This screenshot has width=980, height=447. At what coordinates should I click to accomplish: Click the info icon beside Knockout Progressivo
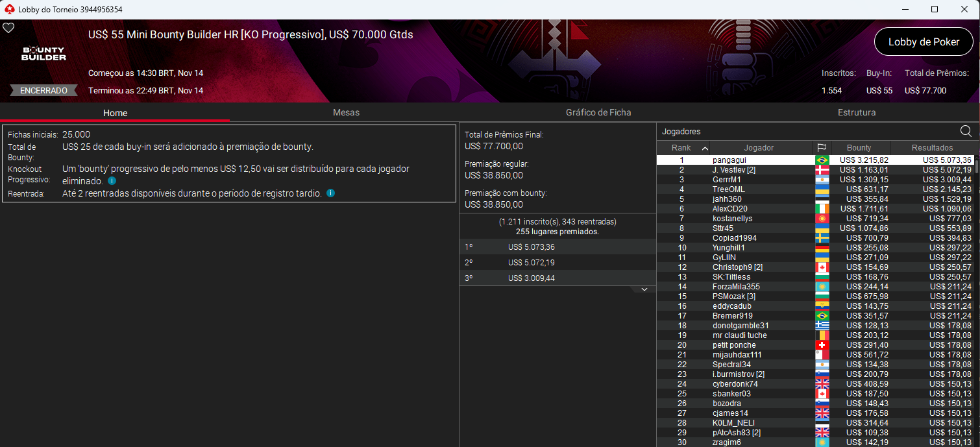[x=111, y=181]
